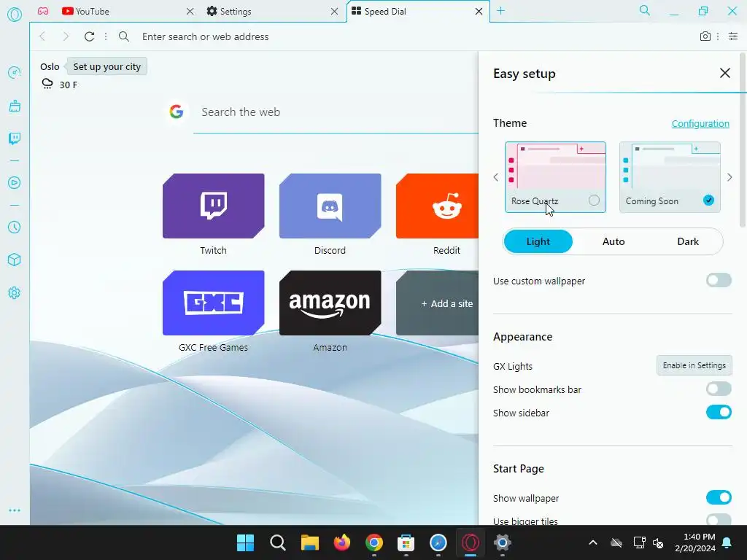This screenshot has height=560, width=747.
Task: Open the dots menu beside reload button
Action: pos(106,36)
